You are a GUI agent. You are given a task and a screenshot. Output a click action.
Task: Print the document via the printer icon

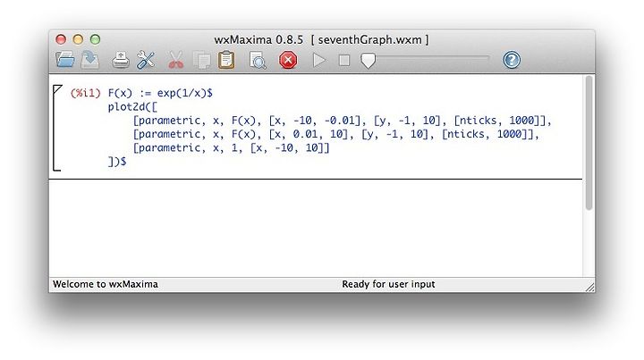[121, 60]
